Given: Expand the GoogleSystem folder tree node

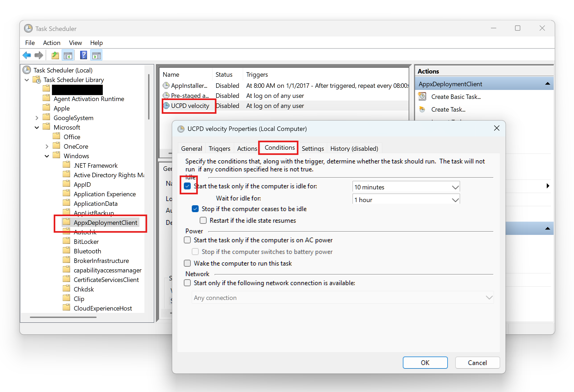Looking at the screenshot, I should point(37,118).
